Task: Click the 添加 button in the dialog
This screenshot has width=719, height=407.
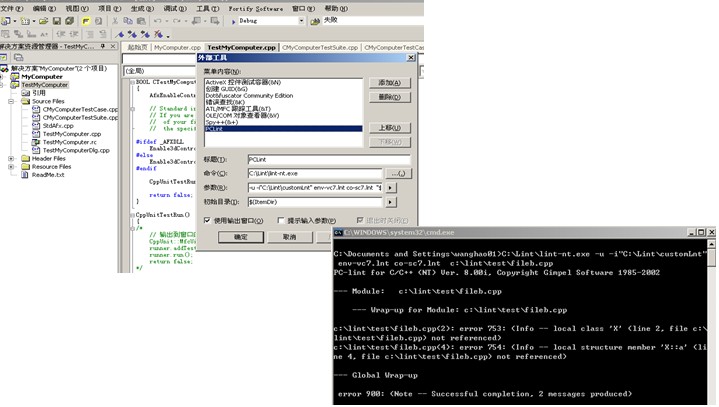Action: coord(390,82)
